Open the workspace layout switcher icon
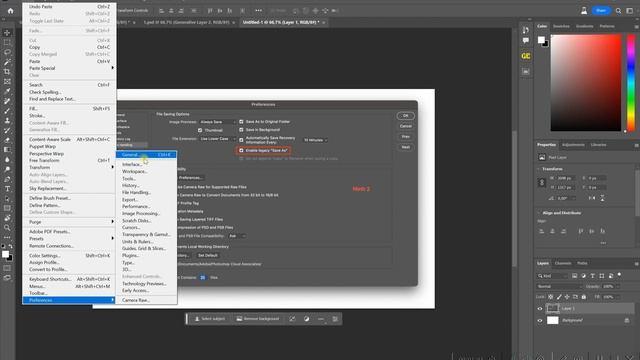This screenshot has height=360, width=640. pos(630,11)
